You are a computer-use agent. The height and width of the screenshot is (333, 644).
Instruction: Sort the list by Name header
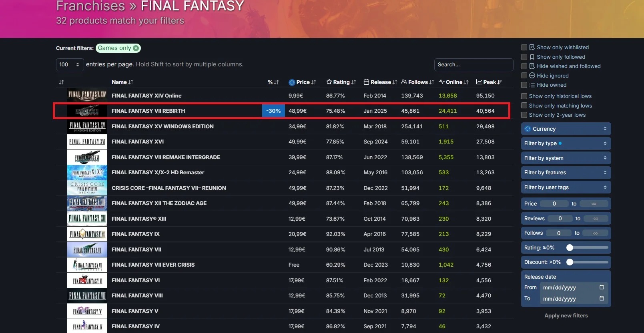click(x=122, y=82)
